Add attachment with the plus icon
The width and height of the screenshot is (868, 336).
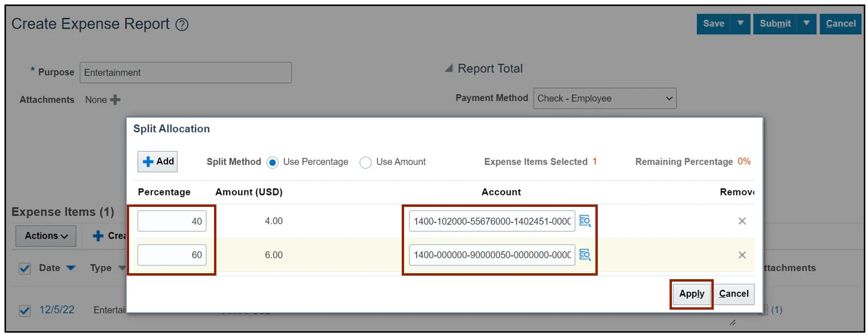(x=115, y=100)
